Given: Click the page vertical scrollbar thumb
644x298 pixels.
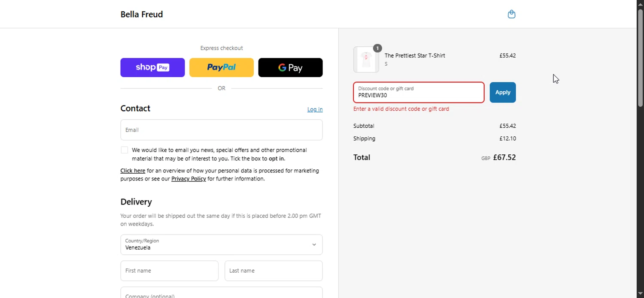Looking at the screenshot, I should (x=641, y=58).
